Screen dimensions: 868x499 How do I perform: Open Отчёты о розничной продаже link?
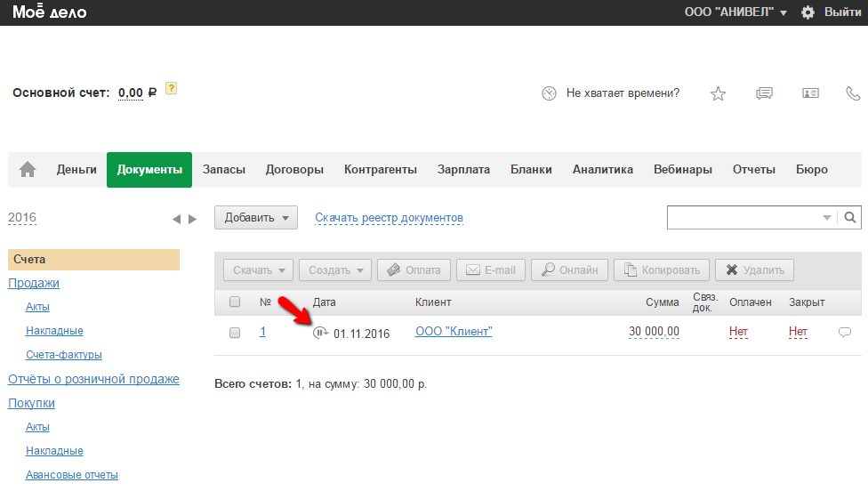tap(93, 379)
